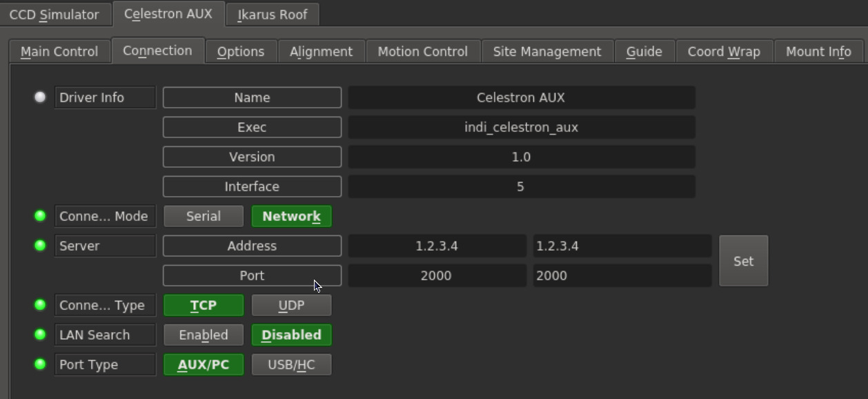Choose TCP connection type
Image resolution: width=868 pixels, height=399 pixels.
[204, 305]
